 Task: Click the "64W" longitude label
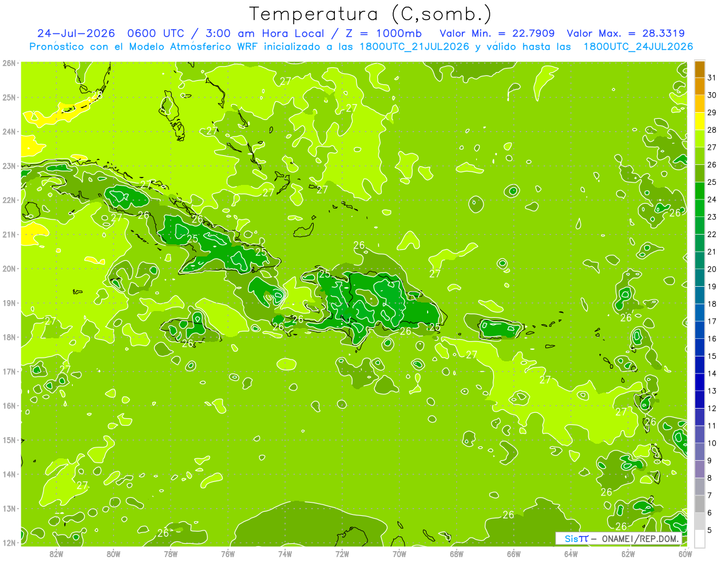(x=571, y=554)
